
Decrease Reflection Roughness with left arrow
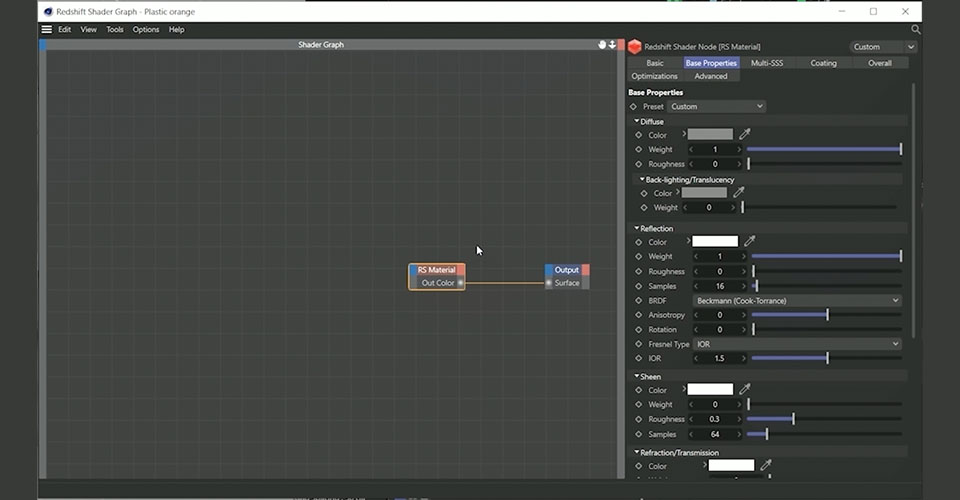(696, 271)
